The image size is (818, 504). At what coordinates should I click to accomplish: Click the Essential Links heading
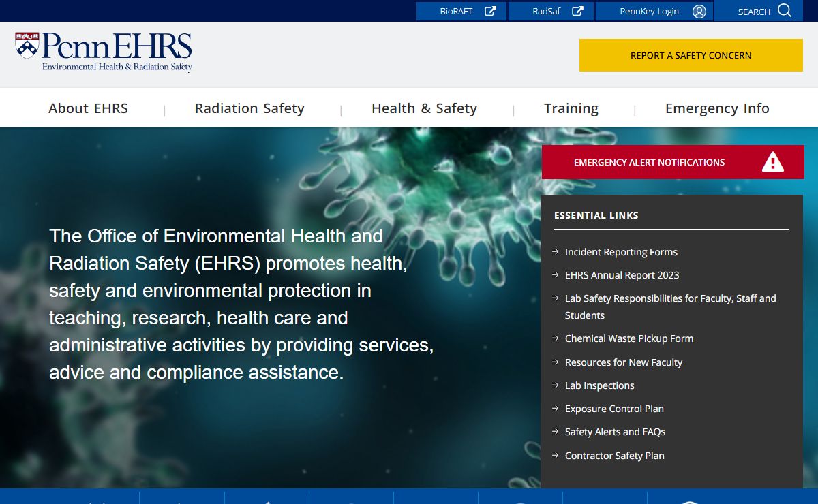596,215
